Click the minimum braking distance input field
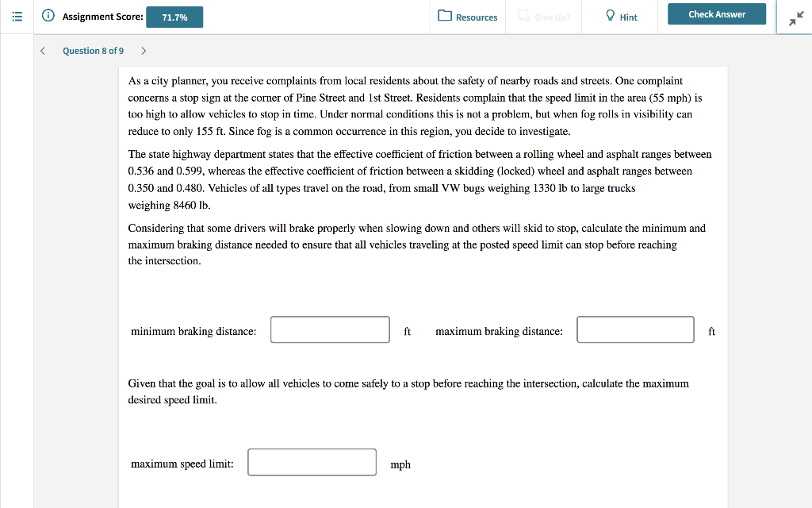Viewport: 812px width, 508px height. coord(329,329)
